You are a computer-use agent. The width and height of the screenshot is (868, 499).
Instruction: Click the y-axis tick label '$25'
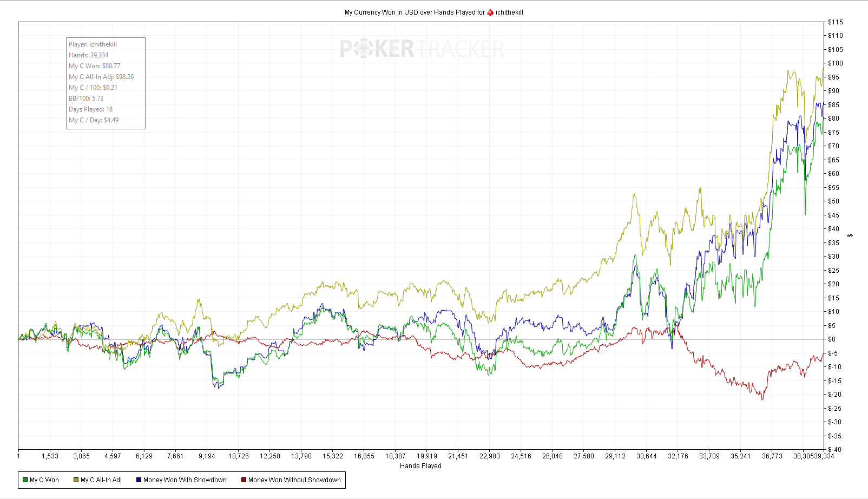tap(834, 271)
